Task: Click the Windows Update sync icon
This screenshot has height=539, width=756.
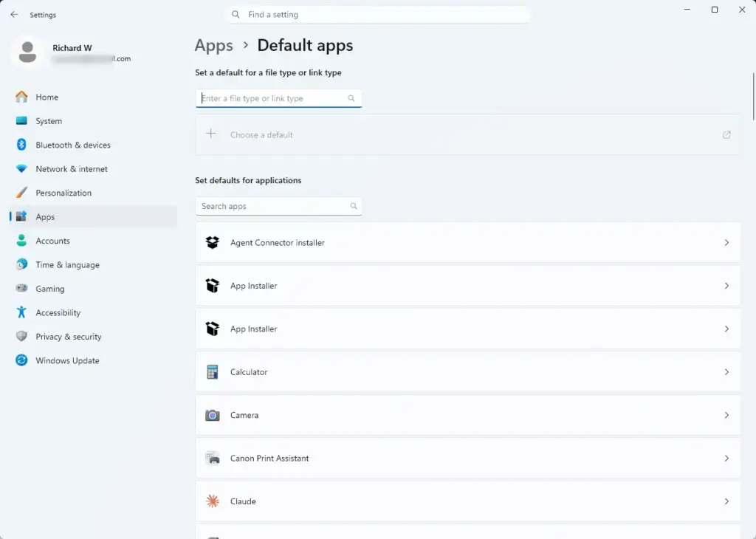Action: coord(21,360)
